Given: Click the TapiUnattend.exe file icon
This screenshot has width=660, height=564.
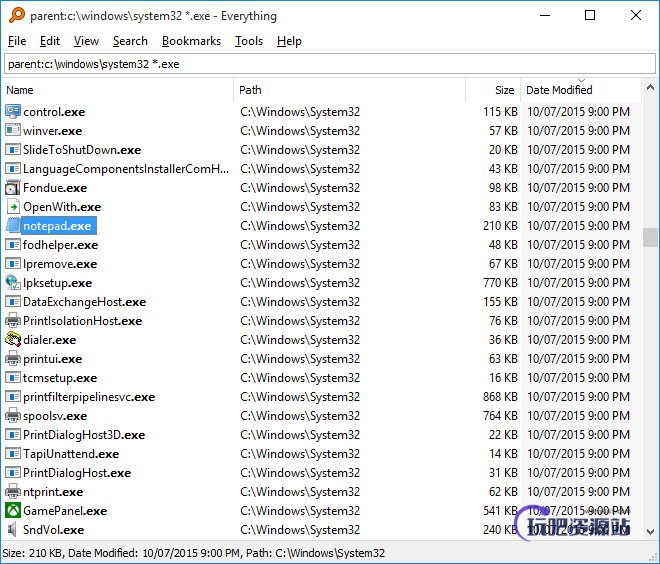Looking at the screenshot, I should coord(13,454).
